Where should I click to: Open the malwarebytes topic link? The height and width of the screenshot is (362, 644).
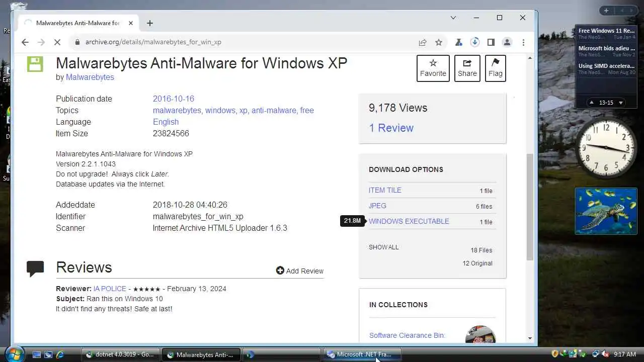click(x=177, y=110)
